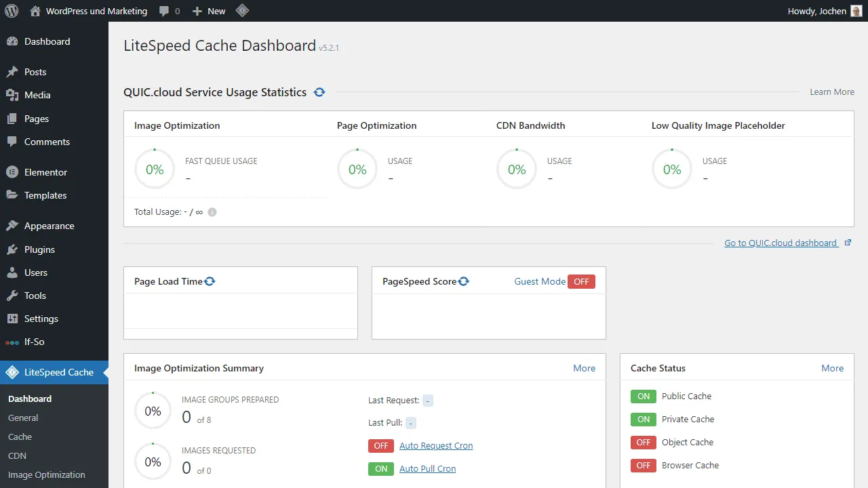The height and width of the screenshot is (488, 868).
Task: Toggle the Guest Mode OFF badge
Action: (x=581, y=281)
